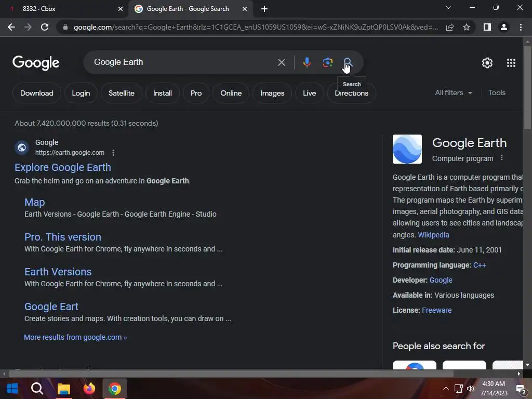The width and height of the screenshot is (532, 399).
Task: Open the 'Pro. This version' sitelink
Action: click(63, 237)
